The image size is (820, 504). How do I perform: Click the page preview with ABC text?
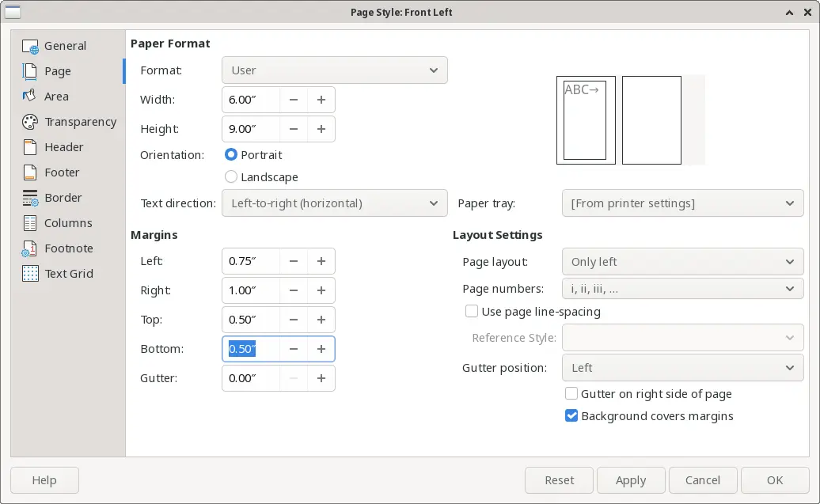[x=586, y=120]
